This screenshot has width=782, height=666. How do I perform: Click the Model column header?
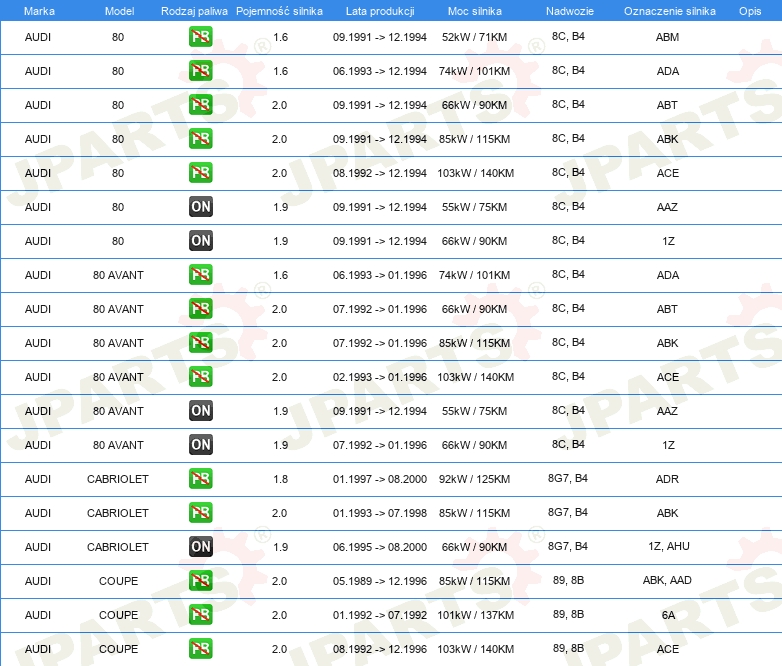pos(119,11)
